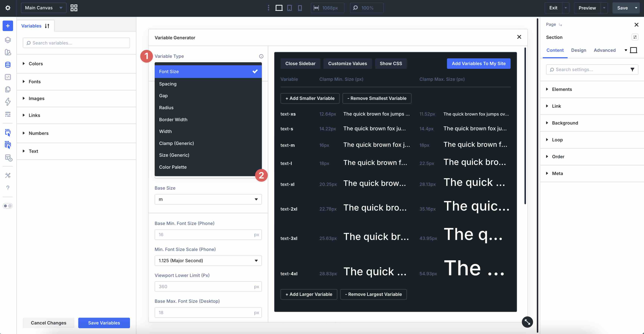This screenshot has width=644, height=334.
Task: Click the Save Variables button
Action: coord(104,323)
